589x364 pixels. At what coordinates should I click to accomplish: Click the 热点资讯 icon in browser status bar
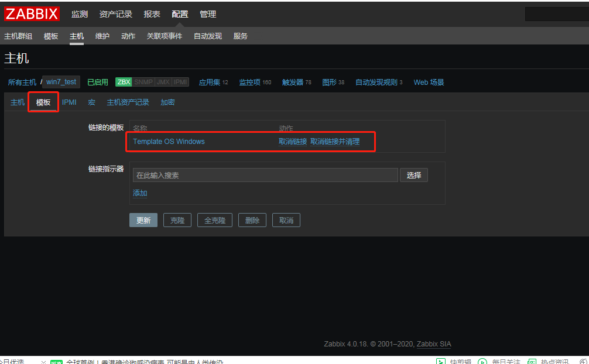[532, 362]
